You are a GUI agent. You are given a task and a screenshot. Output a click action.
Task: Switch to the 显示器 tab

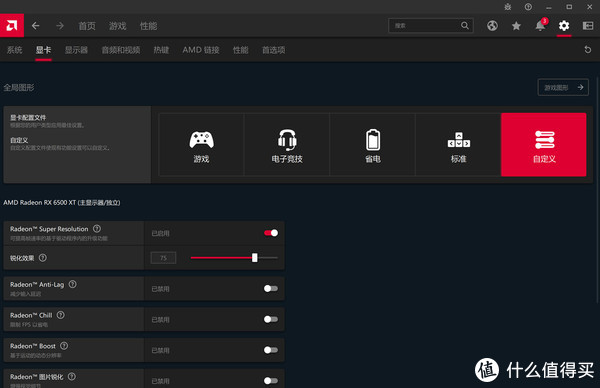(x=76, y=50)
